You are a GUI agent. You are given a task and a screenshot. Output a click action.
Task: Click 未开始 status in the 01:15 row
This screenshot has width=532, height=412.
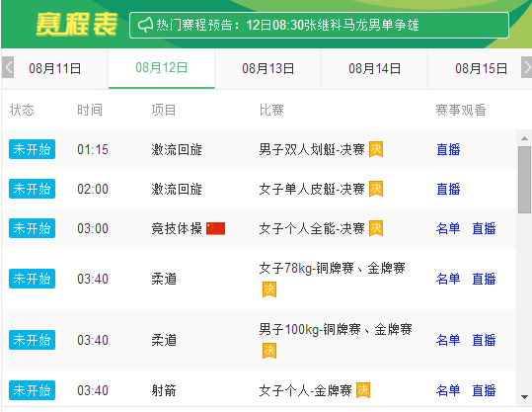click(32, 149)
